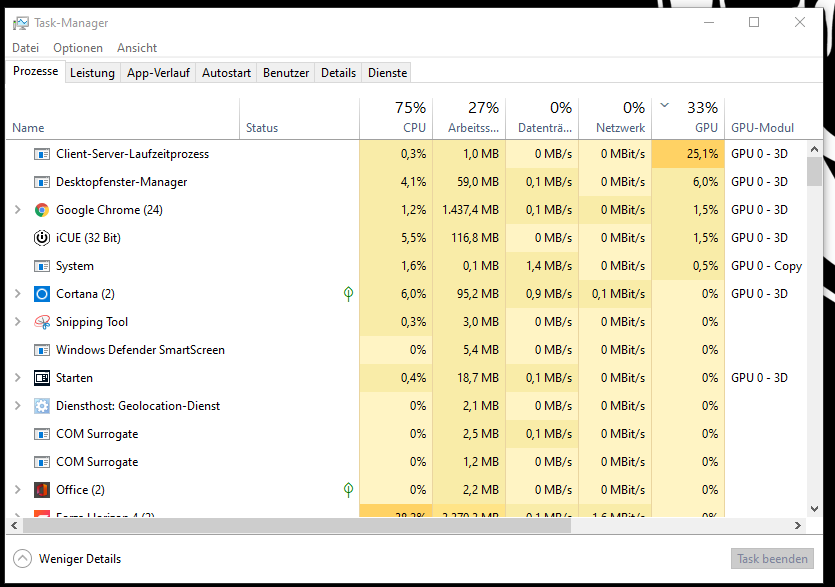Click the Google Chrome icon
The height and width of the screenshot is (587, 835).
click(42, 210)
